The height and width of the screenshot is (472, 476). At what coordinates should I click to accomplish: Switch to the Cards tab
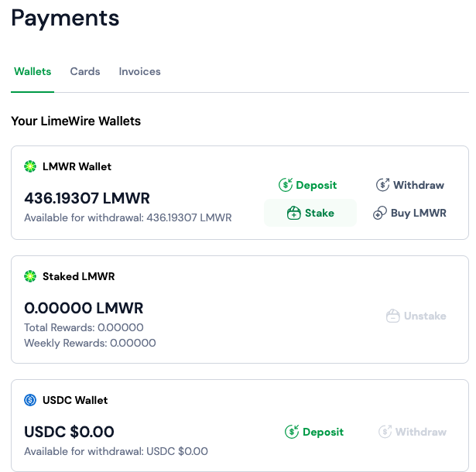tap(85, 72)
